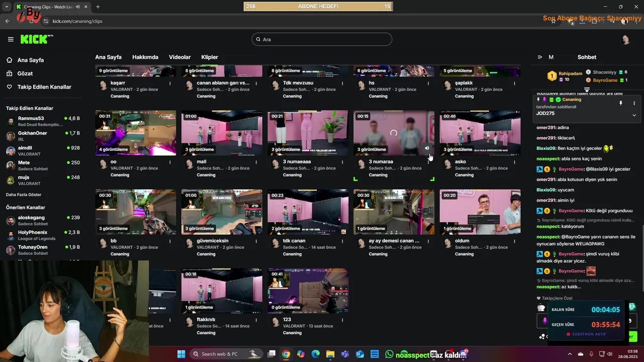Image resolution: width=644 pixels, height=362 pixels.
Task: Open the aimdll followed channel
Action: (43, 151)
